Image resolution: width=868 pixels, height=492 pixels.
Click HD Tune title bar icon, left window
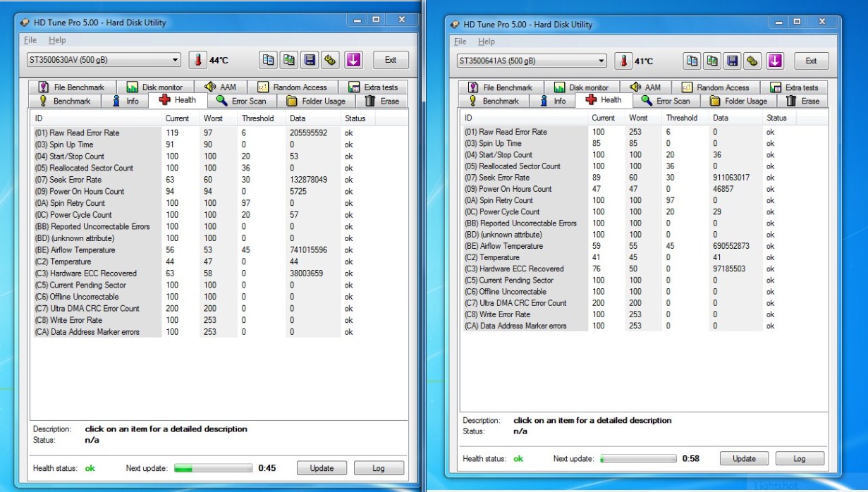(x=25, y=23)
